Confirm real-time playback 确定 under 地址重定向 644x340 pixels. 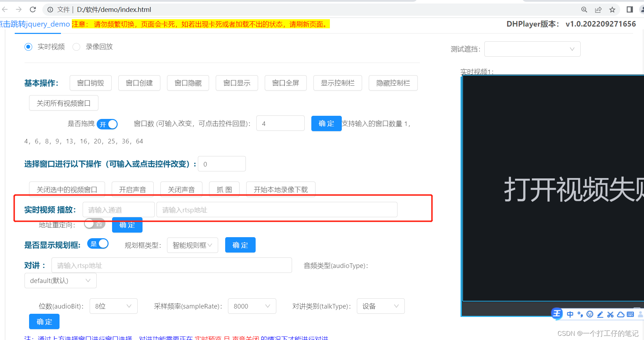click(x=127, y=225)
